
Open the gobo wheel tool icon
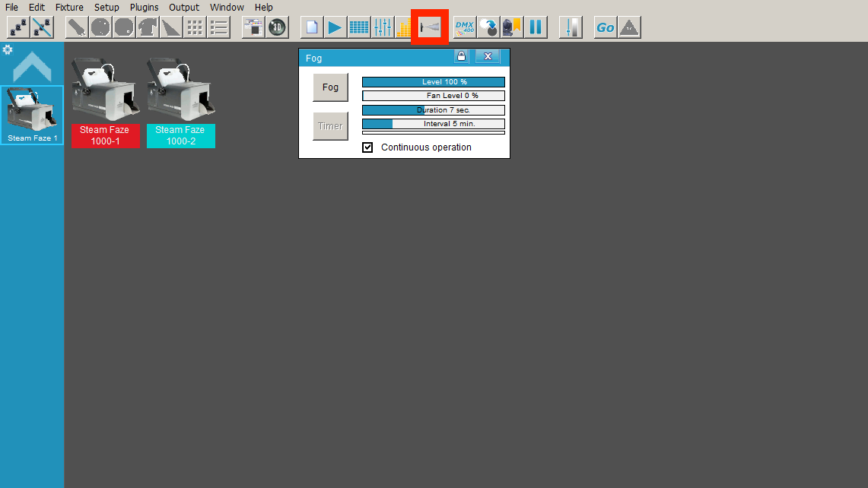(x=100, y=27)
